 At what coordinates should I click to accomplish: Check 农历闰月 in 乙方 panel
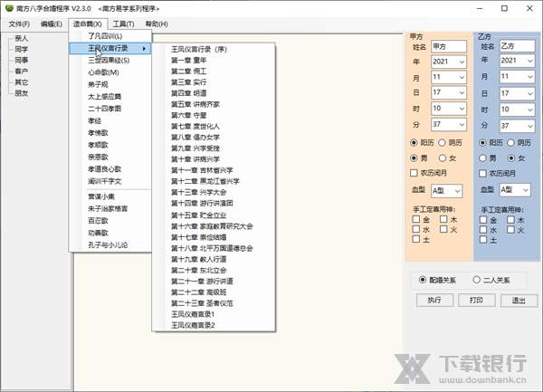click(482, 173)
